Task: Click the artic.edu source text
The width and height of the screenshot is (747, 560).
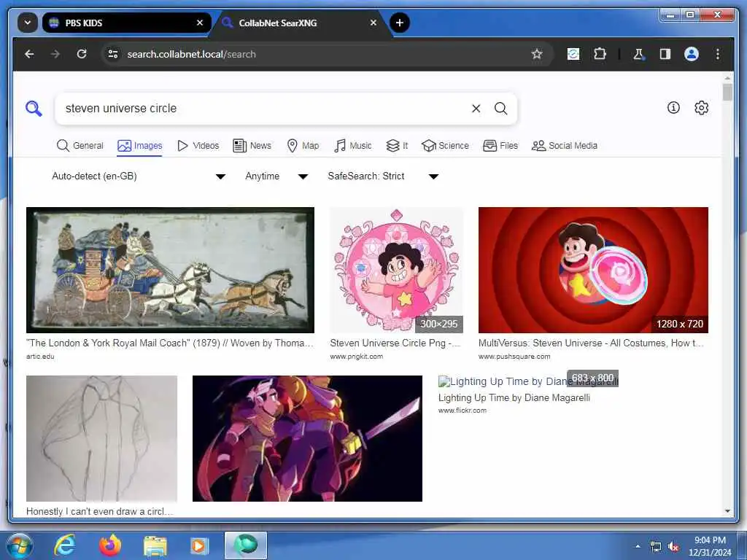Action: (40, 357)
